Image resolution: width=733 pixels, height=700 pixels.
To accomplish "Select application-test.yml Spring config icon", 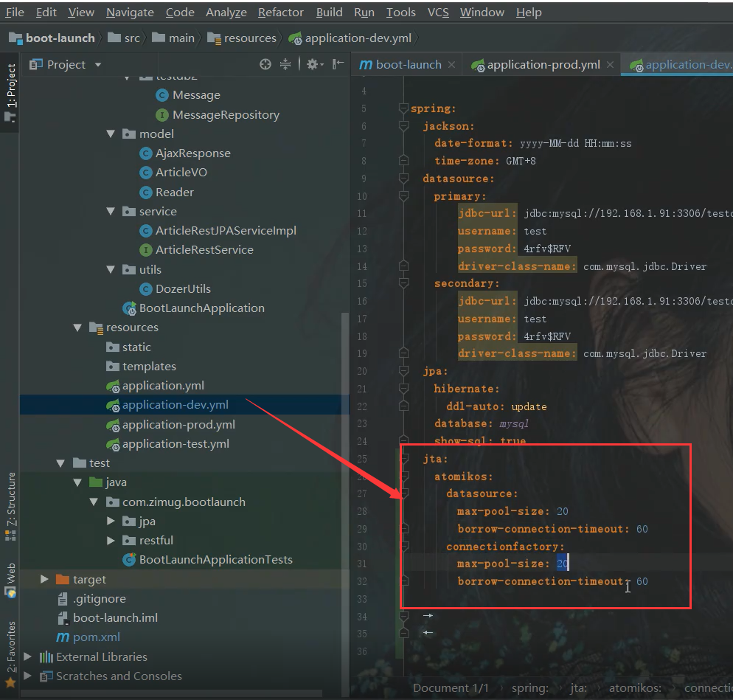I will point(113,444).
